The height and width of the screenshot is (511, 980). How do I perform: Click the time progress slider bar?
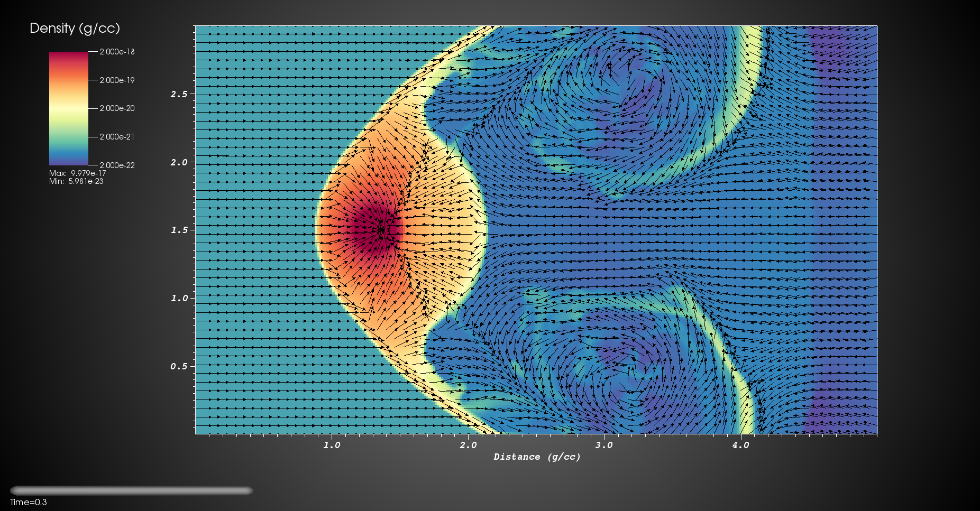tap(131, 490)
